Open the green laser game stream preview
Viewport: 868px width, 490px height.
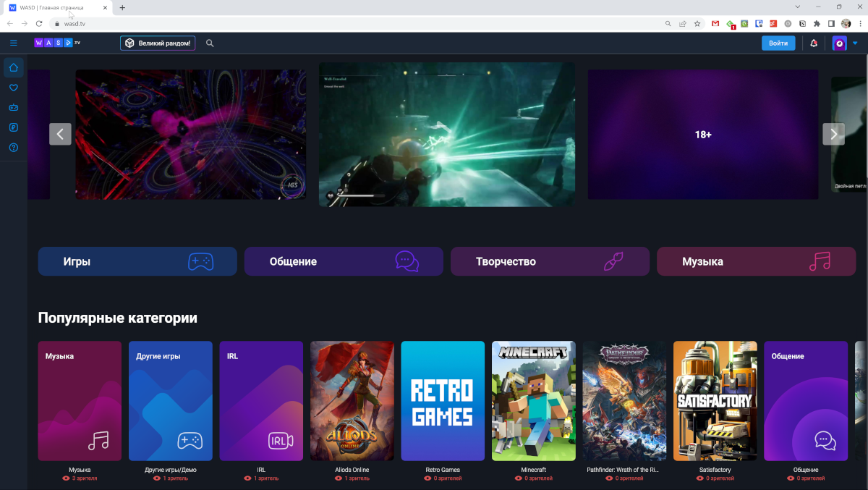[x=447, y=135]
